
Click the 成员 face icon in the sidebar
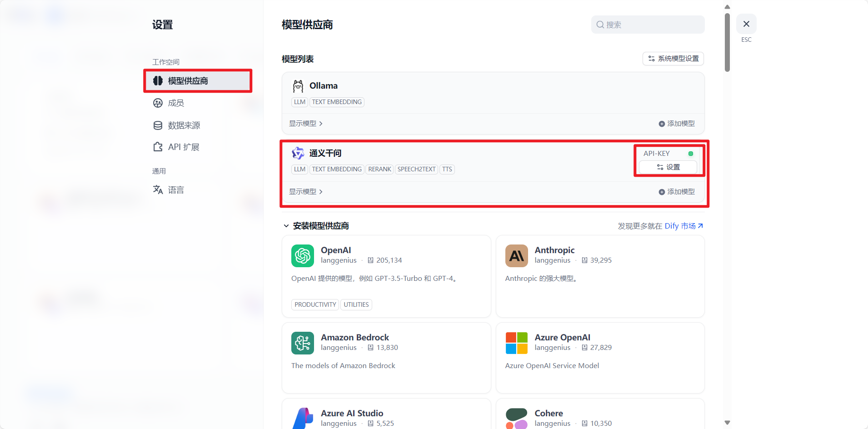tap(158, 103)
